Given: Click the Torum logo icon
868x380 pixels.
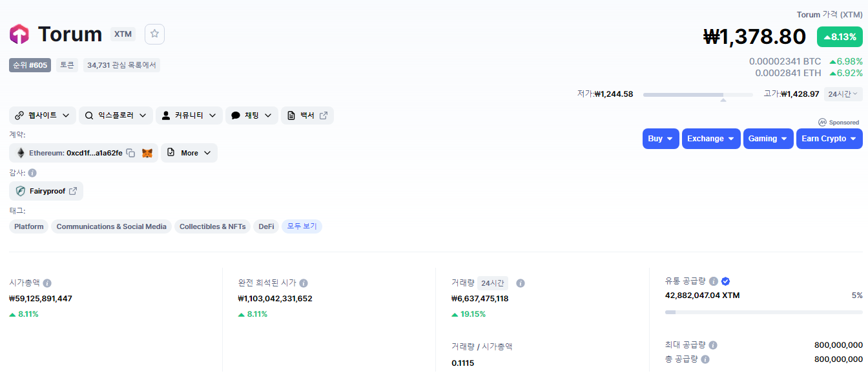Looking at the screenshot, I should [x=19, y=34].
